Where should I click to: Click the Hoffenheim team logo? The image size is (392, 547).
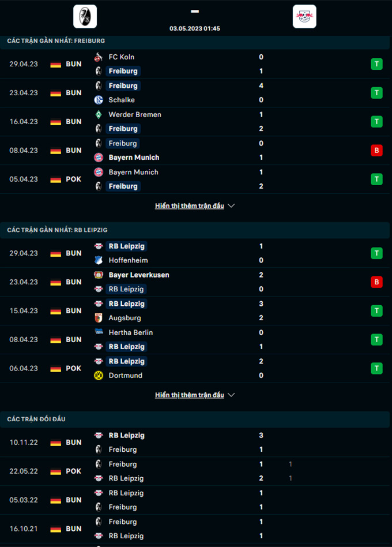pyautogui.click(x=99, y=260)
